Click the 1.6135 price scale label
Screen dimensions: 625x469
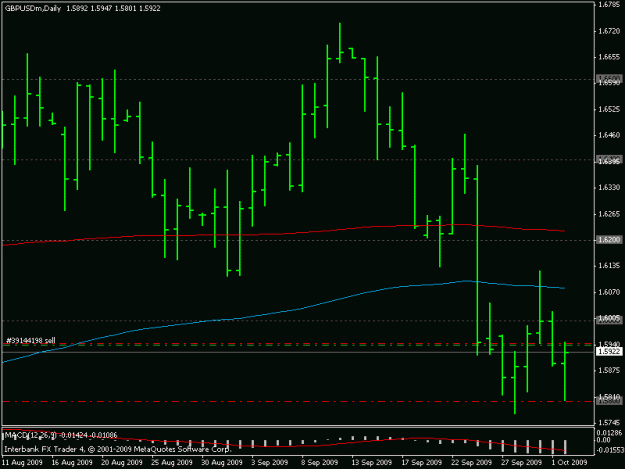click(609, 265)
